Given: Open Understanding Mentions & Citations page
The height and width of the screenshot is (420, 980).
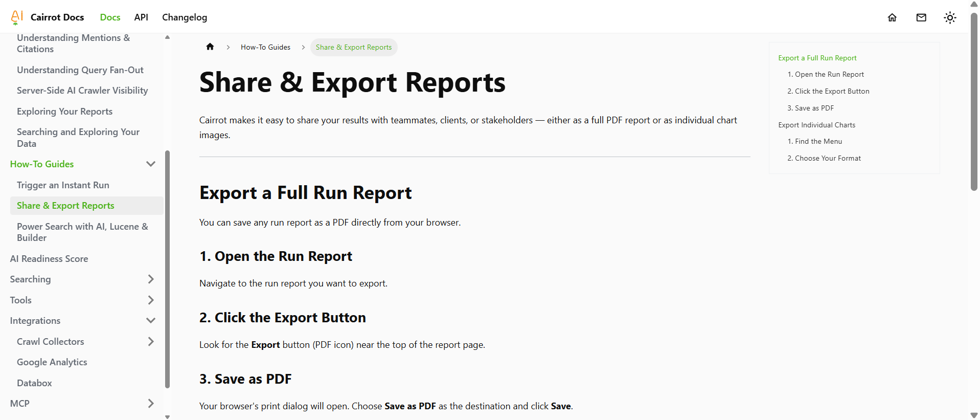Looking at the screenshot, I should point(73,43).
